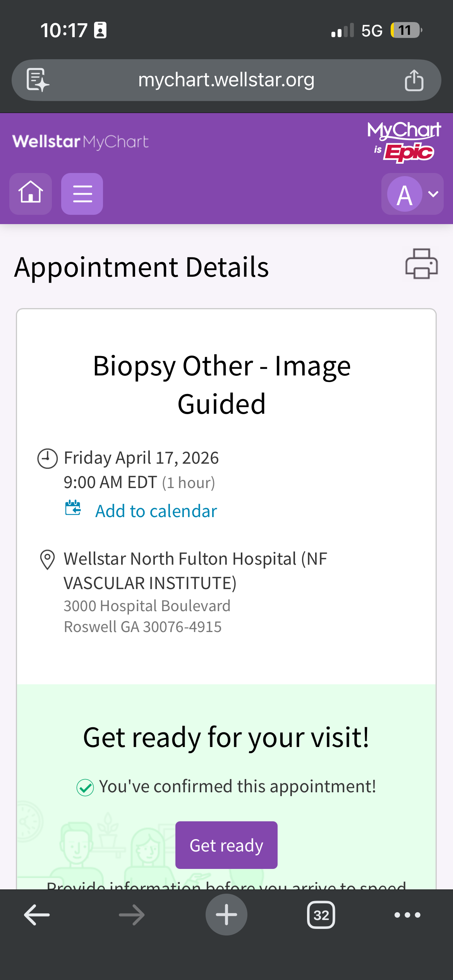Open the browser three-dot more menu
Viewport: 453px width, 980px height.
click(407, 915)
